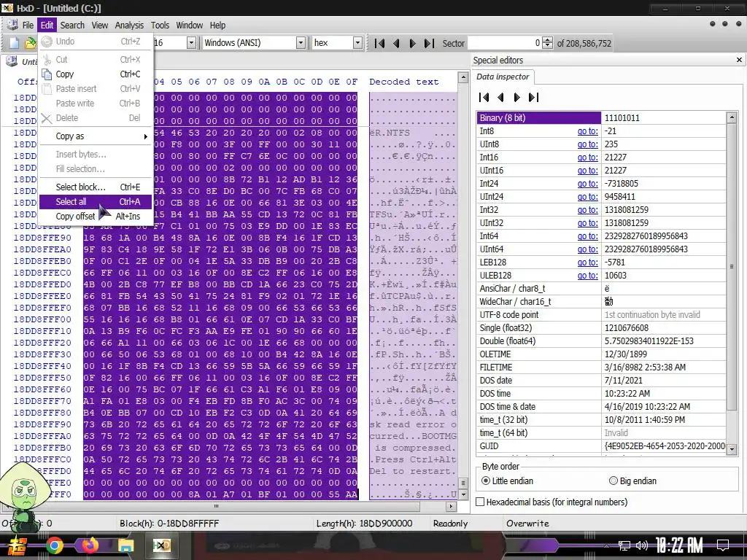The width and height of the screenshot is (747, 560).
Task: Click Data inspector first-byte navigation arrow
Action: pyautogui.click(x=484, y=97)
